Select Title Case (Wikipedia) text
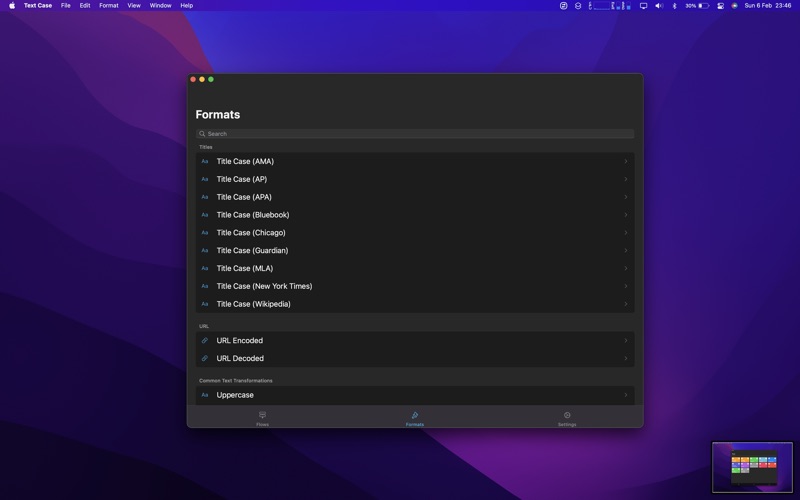The width and height of the screenshot is (800, 500). 254,304
